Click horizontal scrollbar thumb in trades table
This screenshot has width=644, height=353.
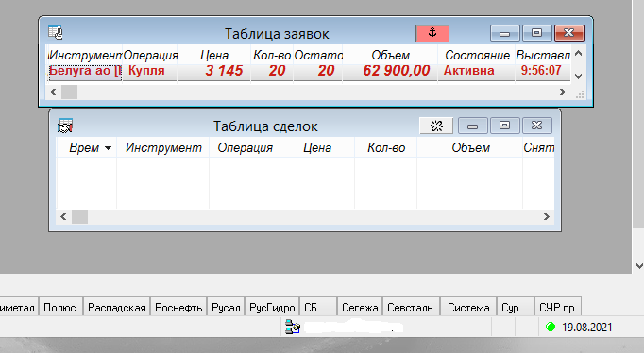[79, 217]
